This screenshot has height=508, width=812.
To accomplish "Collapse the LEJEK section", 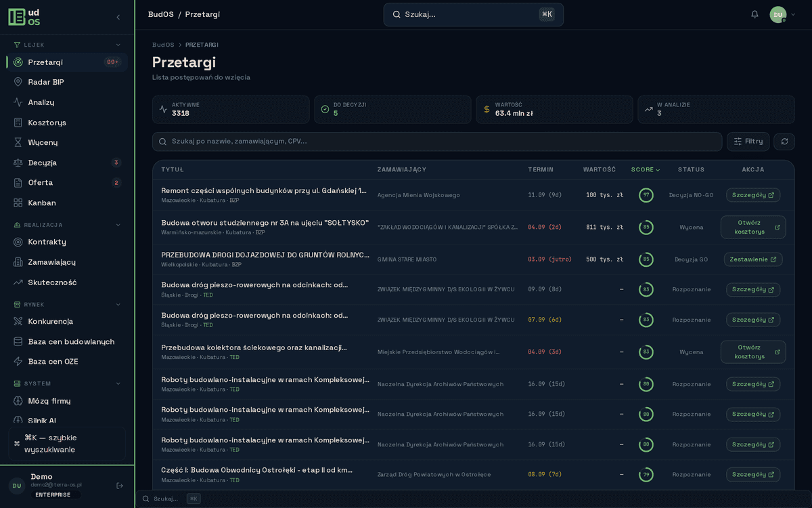I will [118, 45].
